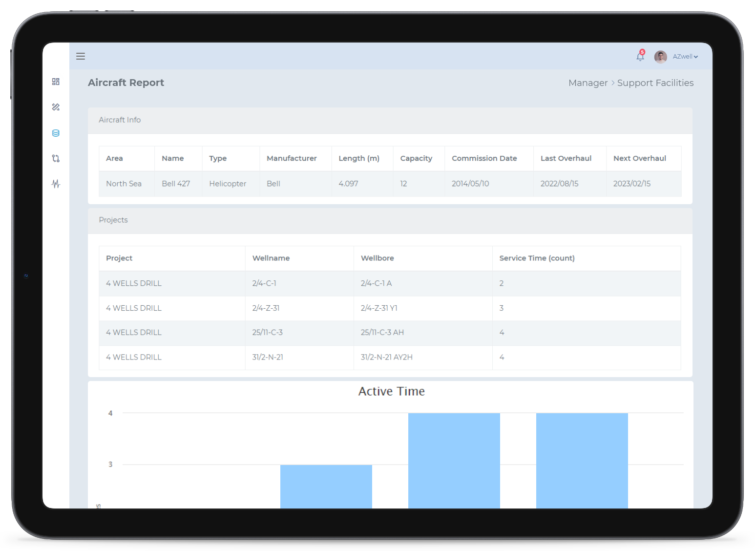
Task: Click the Next Overhaul column header
Action: (639, 158)
